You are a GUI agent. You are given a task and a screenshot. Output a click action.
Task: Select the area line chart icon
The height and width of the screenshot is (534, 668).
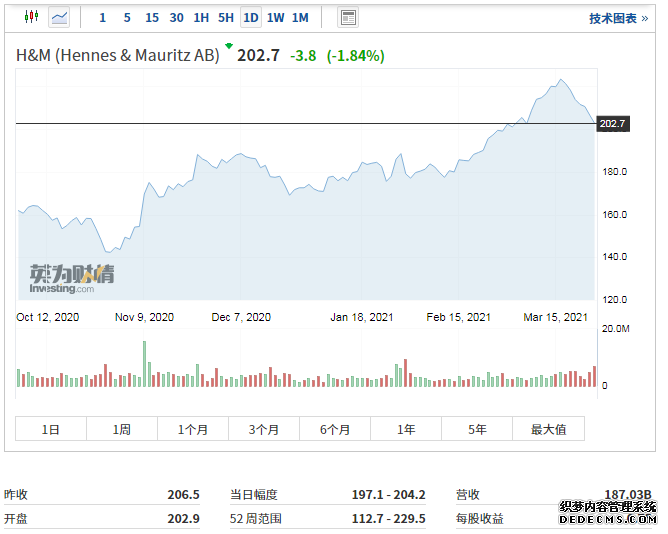coord(59,17)
